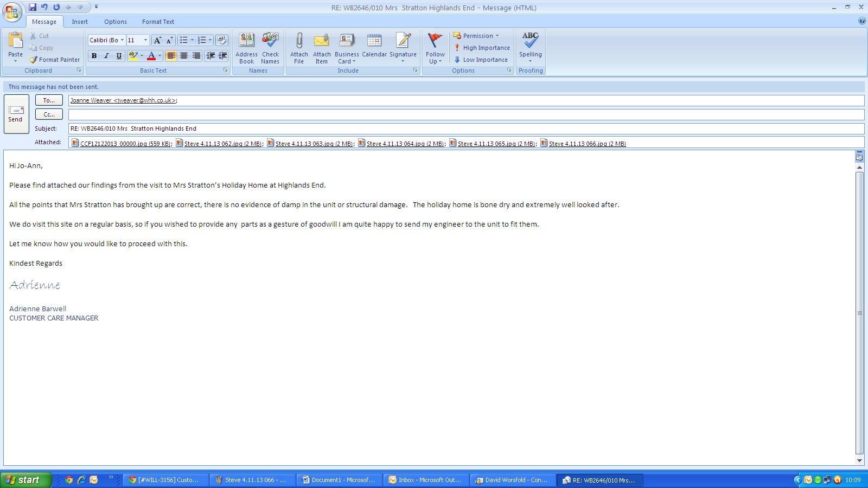The image size is (868, 488).
Task: Run Check Names on recipients
Action: click(270, 48)
